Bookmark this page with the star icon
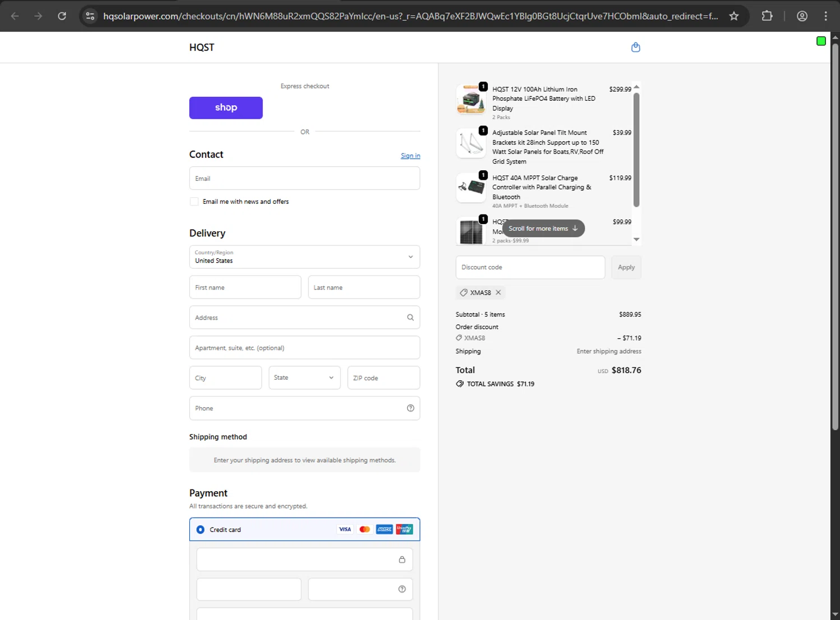The width and height of the screenshot is (840, 620). tap(734, 16)
